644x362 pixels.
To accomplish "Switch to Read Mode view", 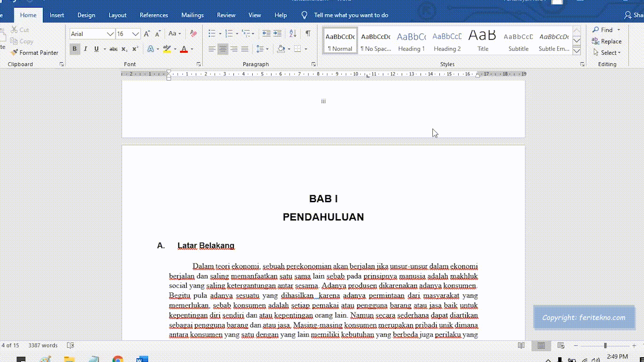I will (x=521, y=346).
